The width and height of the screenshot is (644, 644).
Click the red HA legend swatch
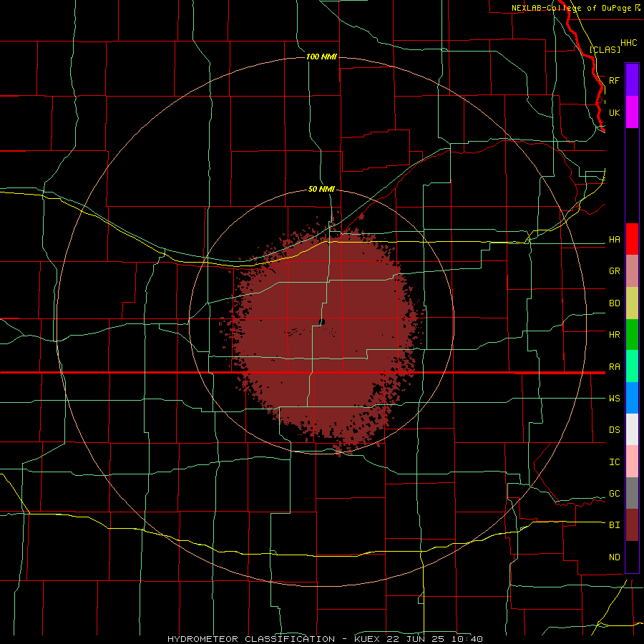click(x=632, y=239)
